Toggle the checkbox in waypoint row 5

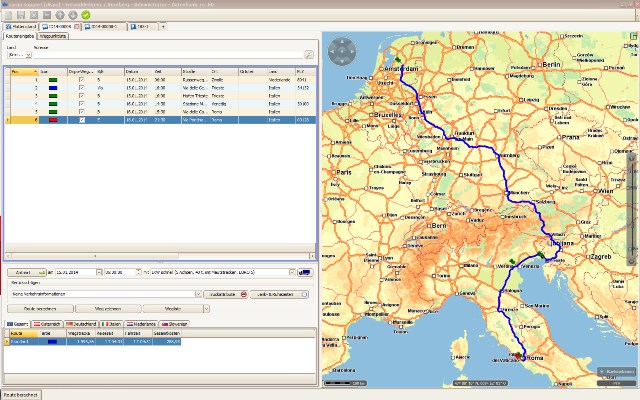[82, 112]
